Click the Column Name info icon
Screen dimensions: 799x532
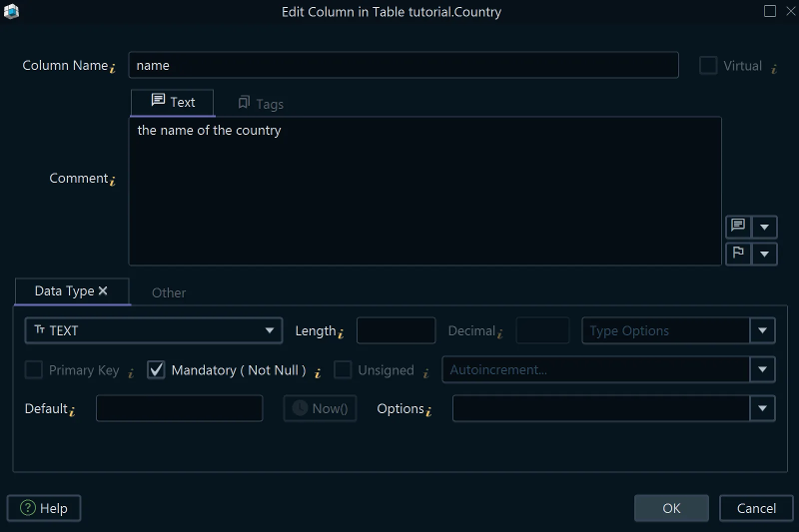[x=113, y=68]
